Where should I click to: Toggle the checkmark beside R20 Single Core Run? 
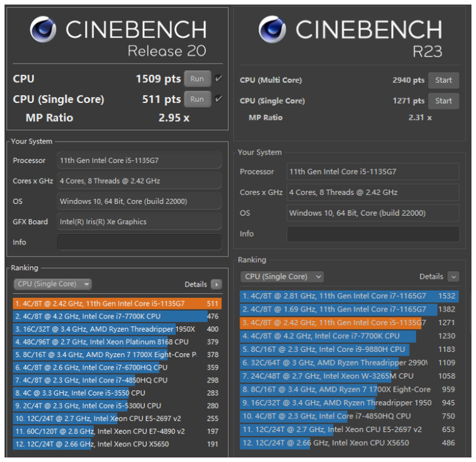[x=218, y=99]
